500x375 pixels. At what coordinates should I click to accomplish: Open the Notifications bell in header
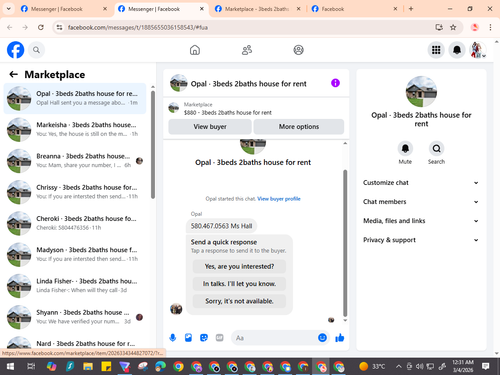[x=457, y=50]
